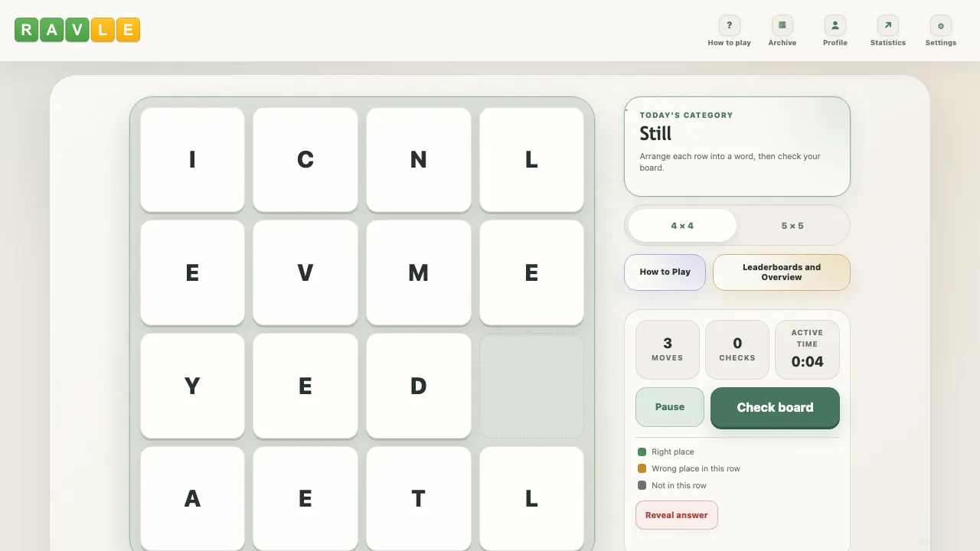
Task: Open the Statistics arrow icon
Action: click(888, 25)
